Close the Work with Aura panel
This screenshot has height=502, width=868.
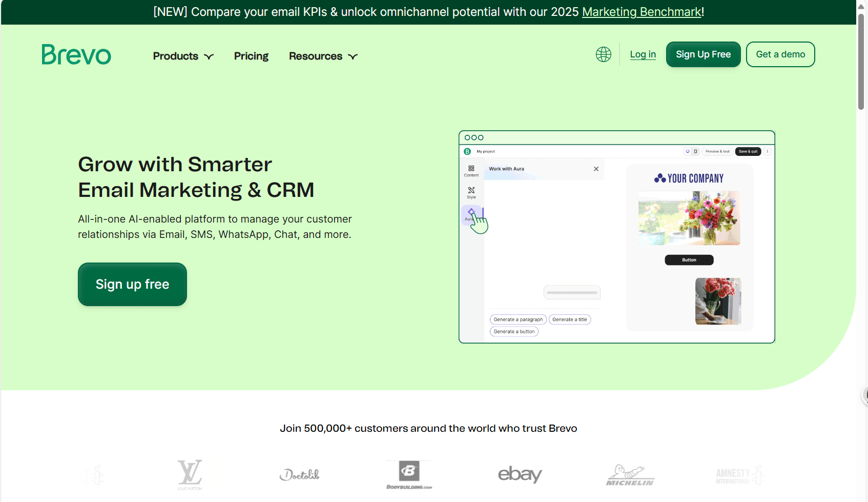click(596, 169)
